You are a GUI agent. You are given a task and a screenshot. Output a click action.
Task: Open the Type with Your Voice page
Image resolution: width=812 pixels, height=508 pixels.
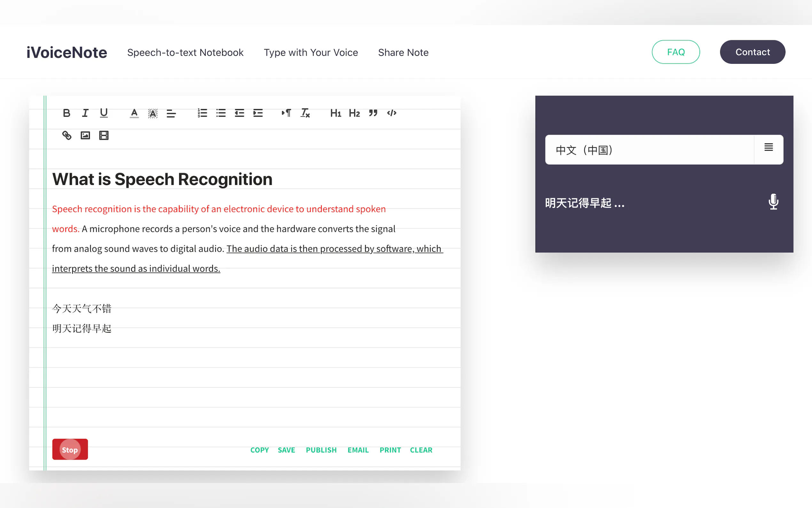click(311, 52)
